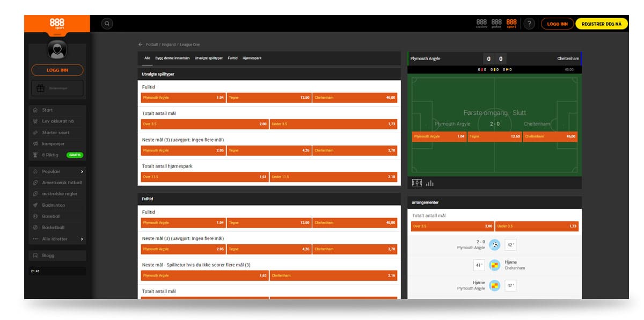Expand Populær sports list
The height and width of the screenshot is (320, 644).
tap(57, 171)
